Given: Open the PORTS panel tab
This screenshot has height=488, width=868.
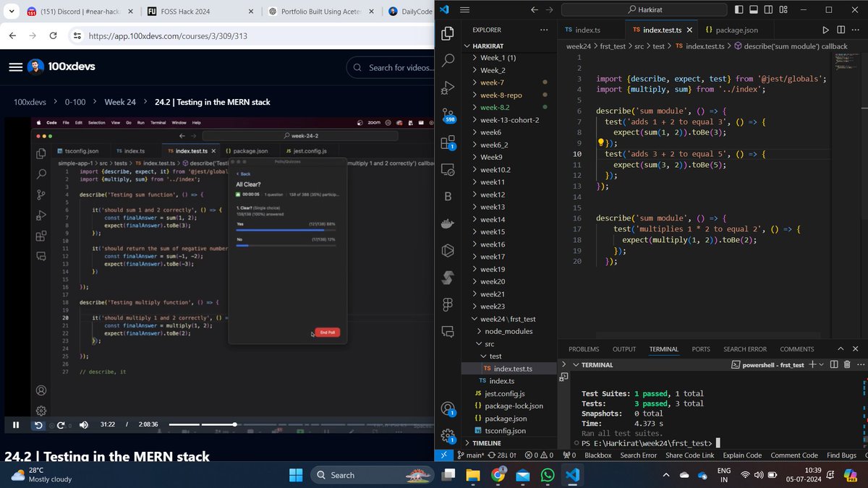Looking at the screenshot, I should click(701, 349).
